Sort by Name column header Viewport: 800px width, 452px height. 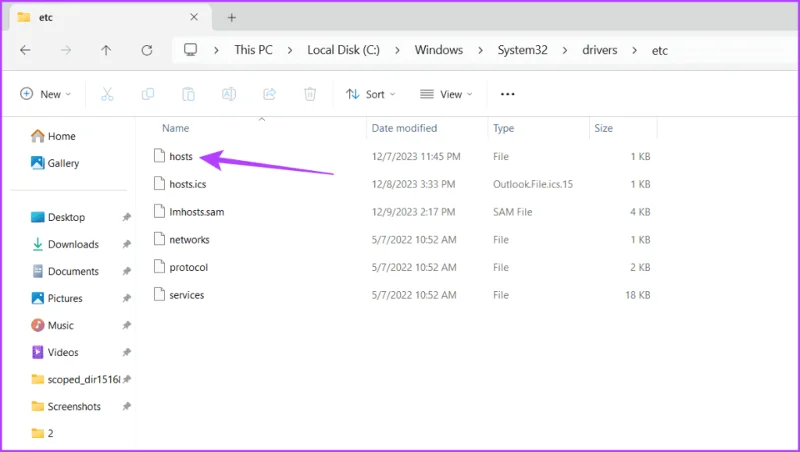(176, 128)
